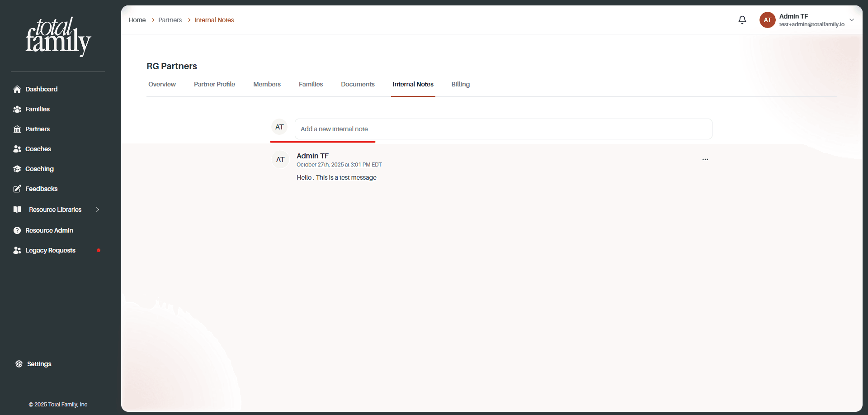868x415 pixels.
Task: Click the RG Partners page heading
Action: click(172, 66)
